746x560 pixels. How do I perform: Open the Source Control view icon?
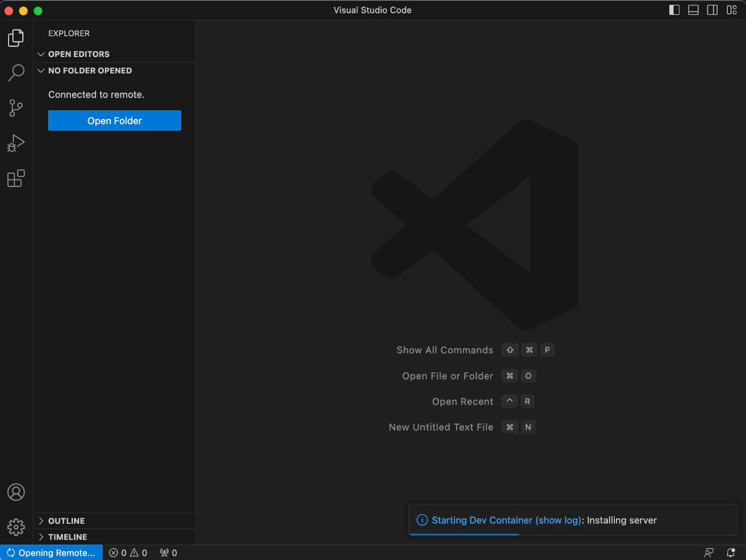(x=16, y=108)
